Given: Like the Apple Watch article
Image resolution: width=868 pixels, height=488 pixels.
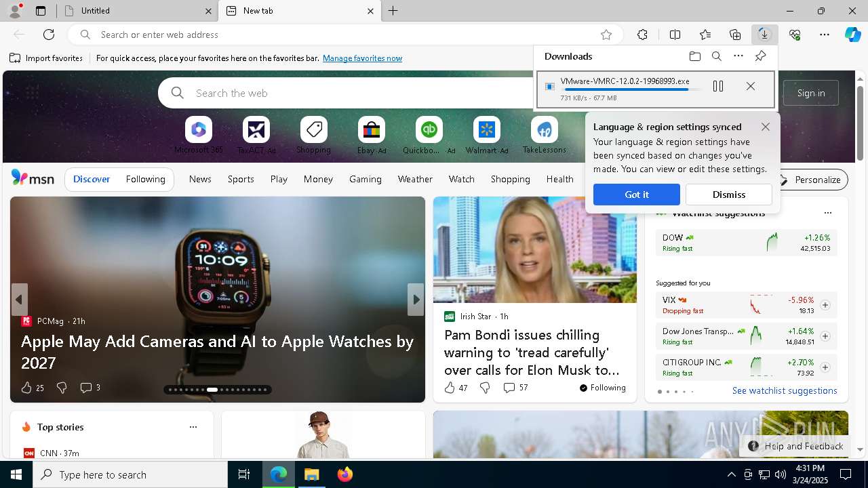Looking at the screenshot, I should click(26, 388).
